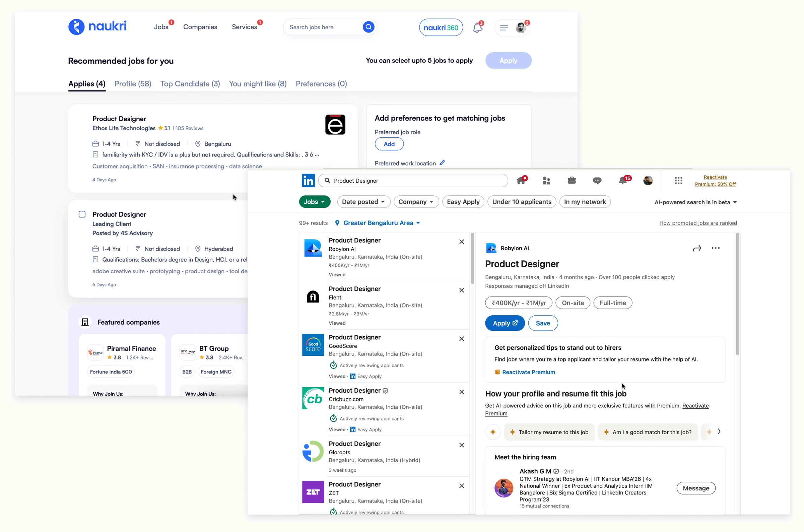Viewport: 804px width, 532px height.
Task: Apply to Robylon AI Product Designer
Action: coord(505,323)
